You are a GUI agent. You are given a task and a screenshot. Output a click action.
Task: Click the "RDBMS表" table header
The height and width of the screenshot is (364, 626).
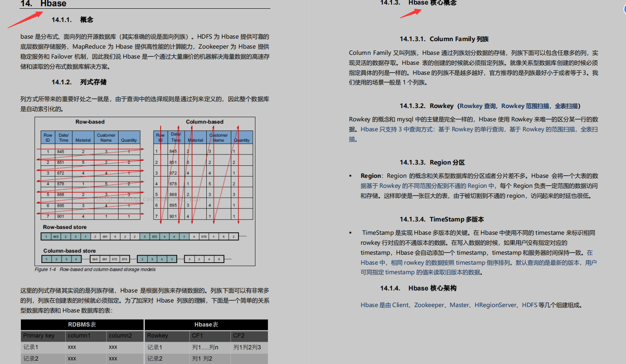tap(82, 325)
